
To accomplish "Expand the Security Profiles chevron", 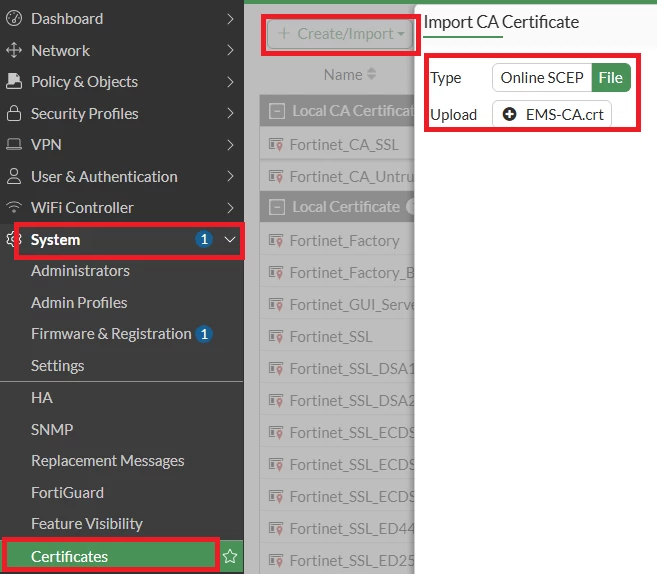I will [x=230, y=113].
